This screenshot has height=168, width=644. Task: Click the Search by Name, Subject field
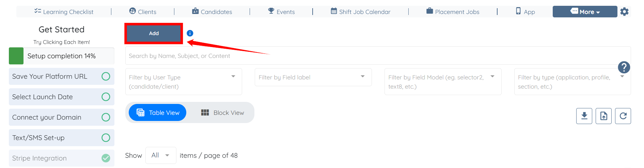pos(375,56)
